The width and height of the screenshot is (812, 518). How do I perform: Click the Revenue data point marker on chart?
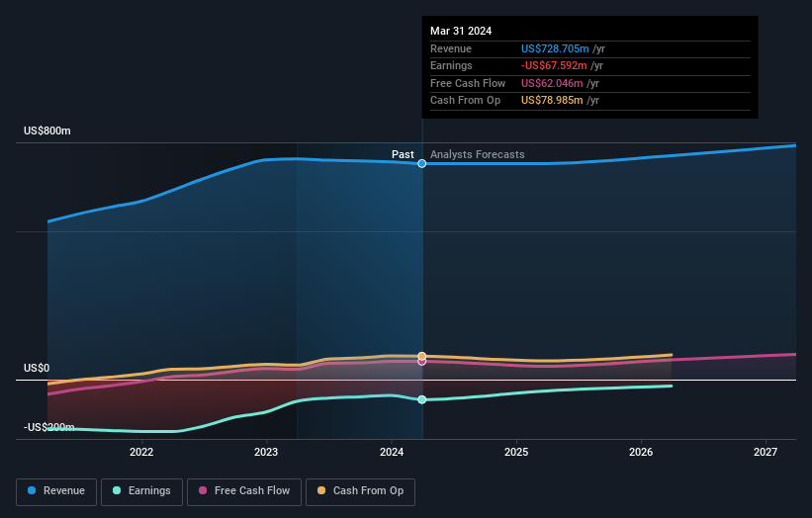(x=422, y=163)
